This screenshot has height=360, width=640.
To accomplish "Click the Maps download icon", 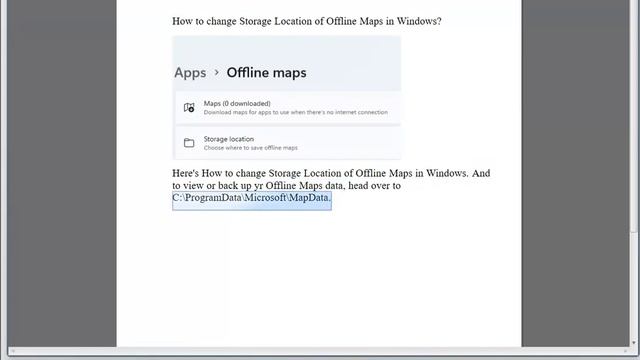I will pyautogui.click(x=189, y=107).
